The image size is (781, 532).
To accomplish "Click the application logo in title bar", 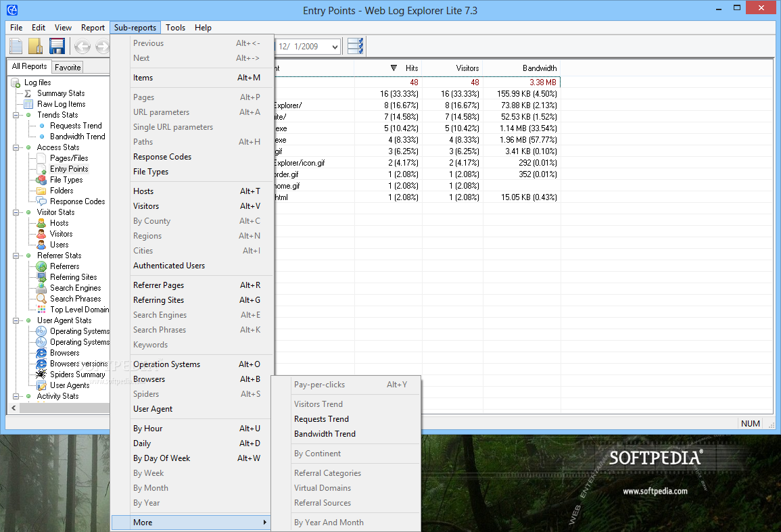I will pyautogui.click(x=12, y=10).
